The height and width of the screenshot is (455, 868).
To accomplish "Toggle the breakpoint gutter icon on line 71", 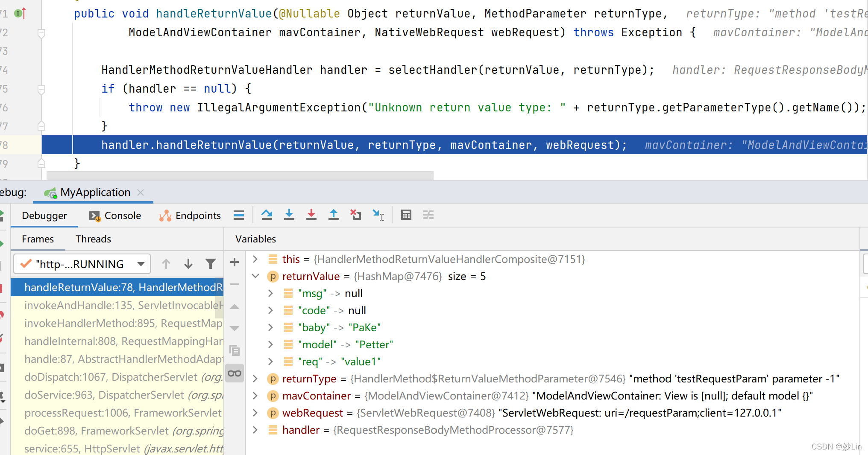I will tap(18, 13).
